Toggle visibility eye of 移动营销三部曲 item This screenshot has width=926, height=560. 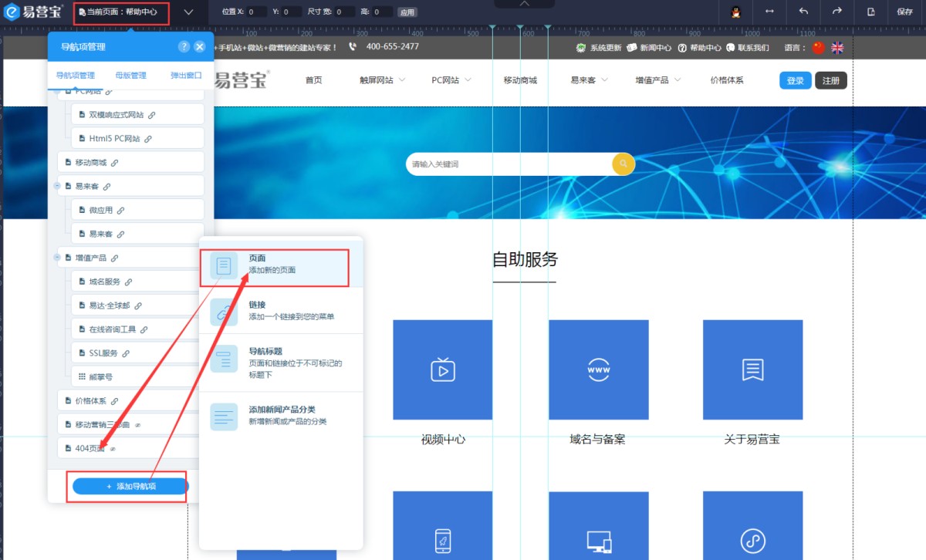click(137, 425)
